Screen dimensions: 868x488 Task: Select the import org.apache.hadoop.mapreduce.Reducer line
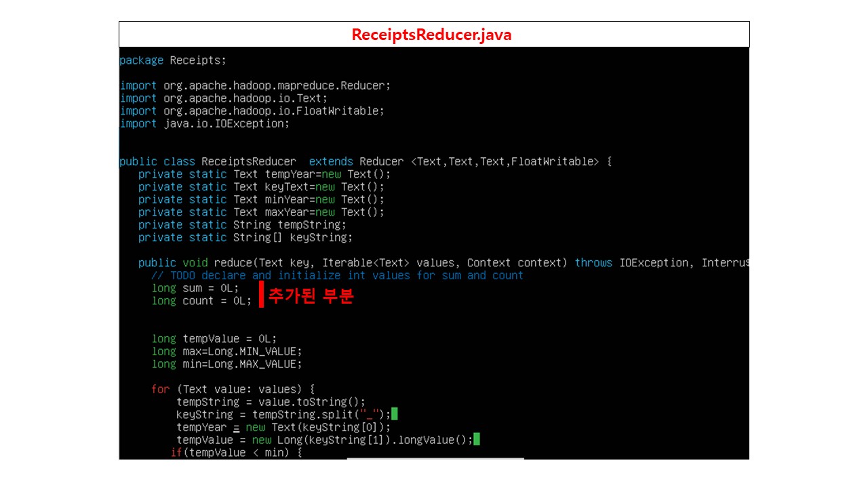point(255,86)
